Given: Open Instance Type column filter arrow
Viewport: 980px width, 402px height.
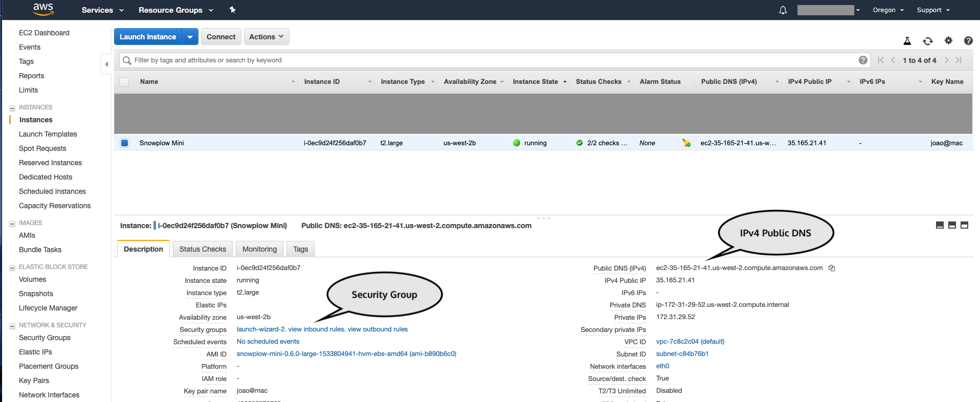Looking at the screenshot, I should point(433,82).
